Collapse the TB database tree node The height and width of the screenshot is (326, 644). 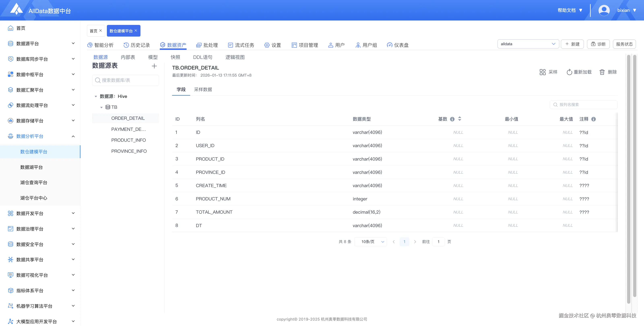(x=101, y=107)
